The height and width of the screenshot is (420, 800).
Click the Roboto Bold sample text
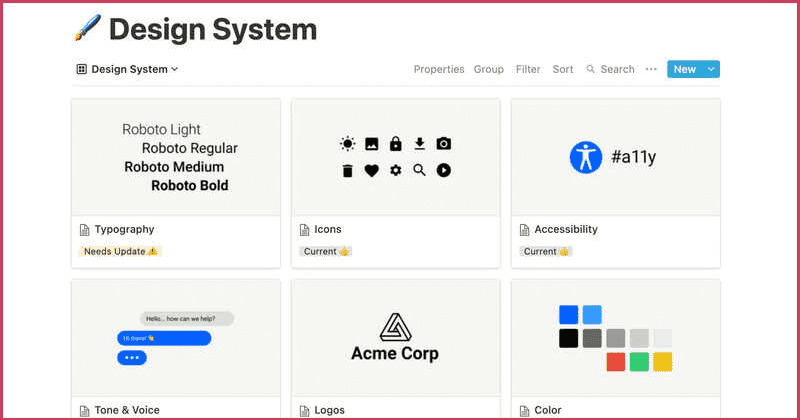point(189,185)
